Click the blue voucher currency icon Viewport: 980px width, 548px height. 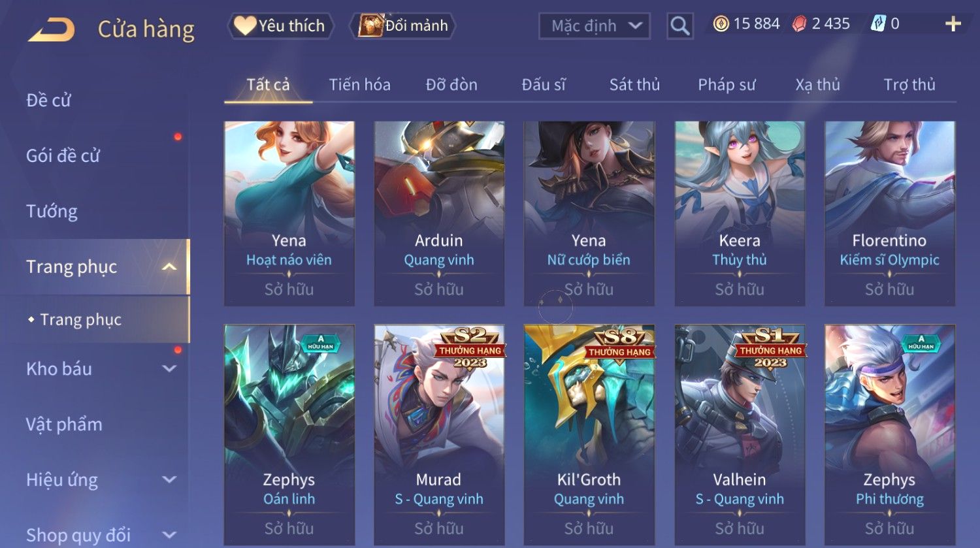click(x=878, y=24)
